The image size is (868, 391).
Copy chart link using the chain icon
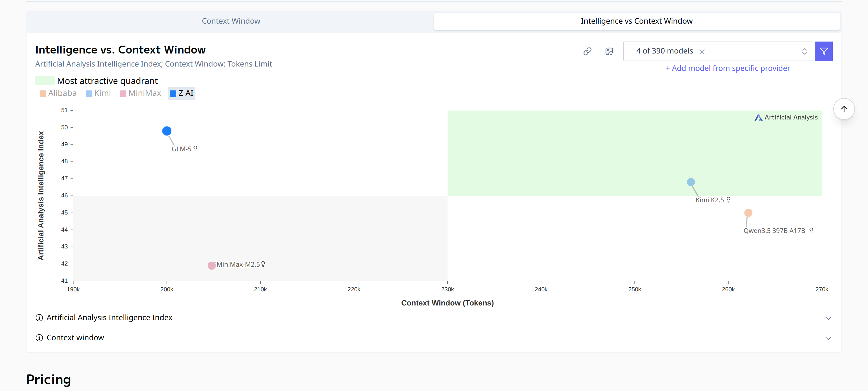coord(588,51)
